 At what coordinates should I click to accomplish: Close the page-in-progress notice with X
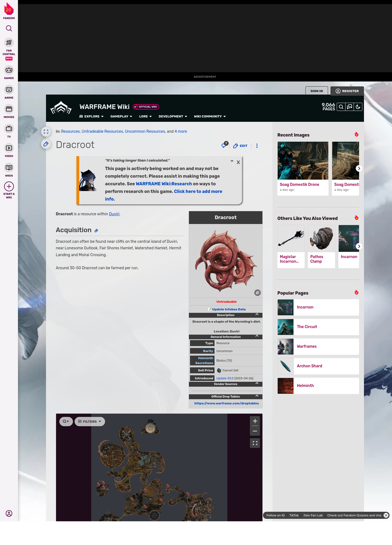tap(238, 162)
